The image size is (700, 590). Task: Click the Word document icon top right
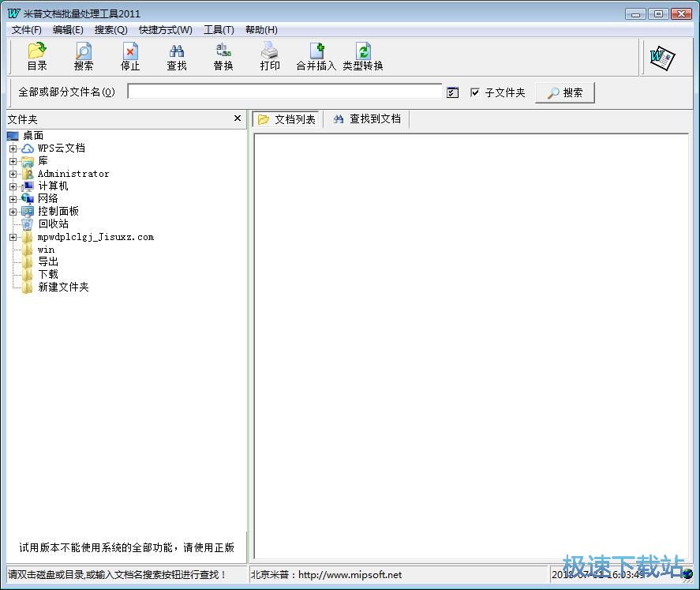coord(661,56)
